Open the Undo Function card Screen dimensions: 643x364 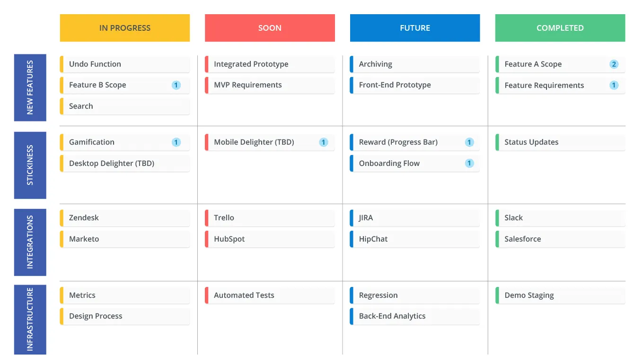coord(125,64)
